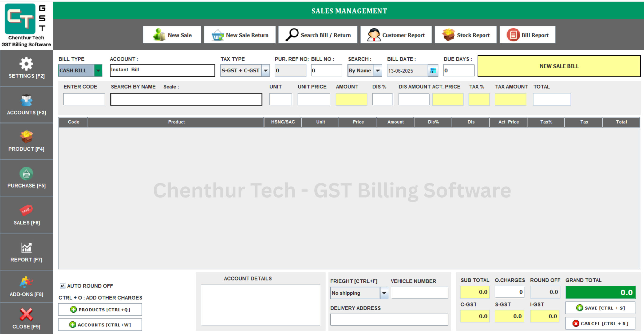
Task: Click the PRODUCTS [CTRL+Q] button
Action: (100, 309)
